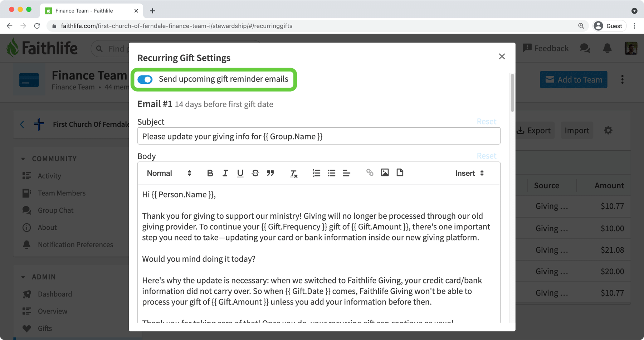Open a new browser tab
Viewport: 644px width, 340px height.
tap(152, 11)
